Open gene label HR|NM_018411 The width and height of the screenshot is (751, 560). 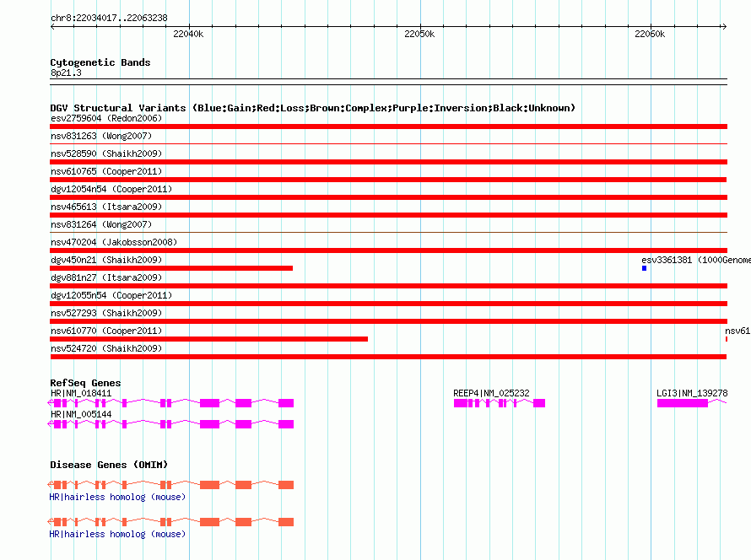tap(81, 393)
